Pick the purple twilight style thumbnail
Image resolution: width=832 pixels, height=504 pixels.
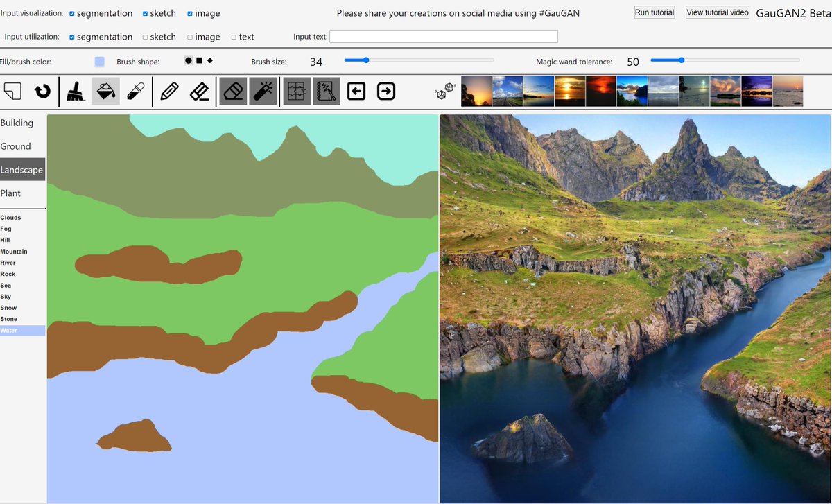[756, 91]
